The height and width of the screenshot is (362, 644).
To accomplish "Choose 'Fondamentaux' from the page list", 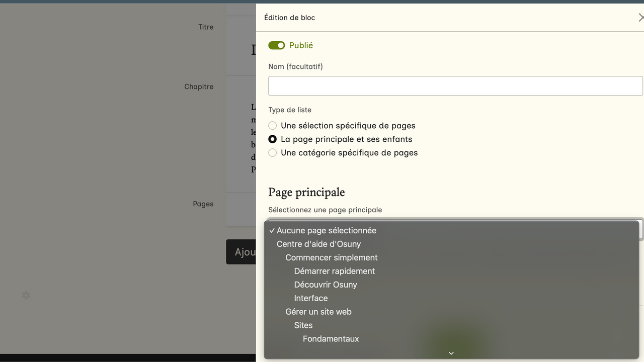I will 331,339.
